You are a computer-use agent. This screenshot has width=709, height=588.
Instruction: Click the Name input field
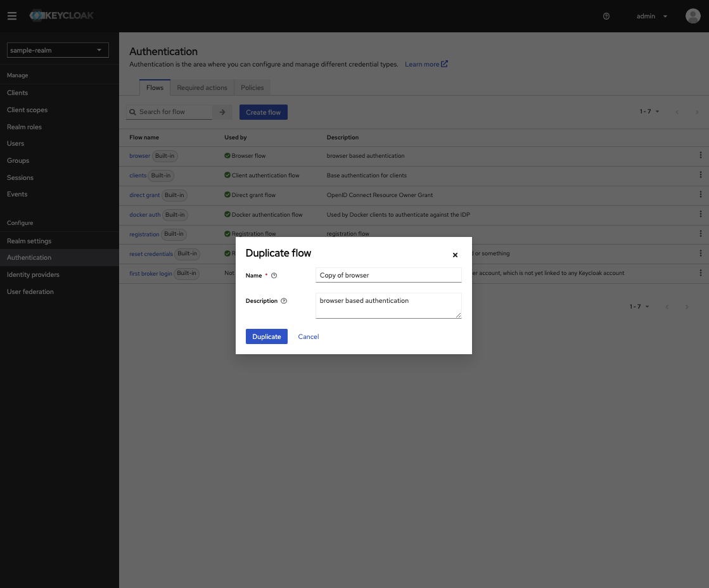[x=388, y=275]
